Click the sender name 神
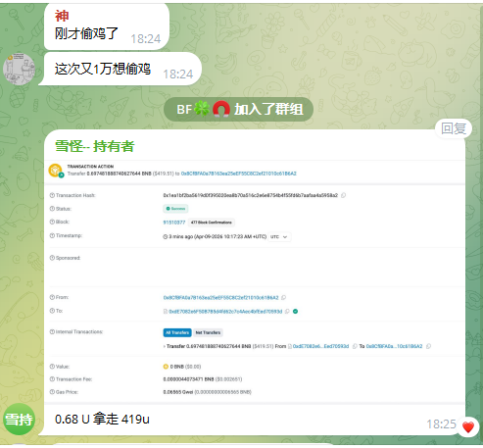 62,16
